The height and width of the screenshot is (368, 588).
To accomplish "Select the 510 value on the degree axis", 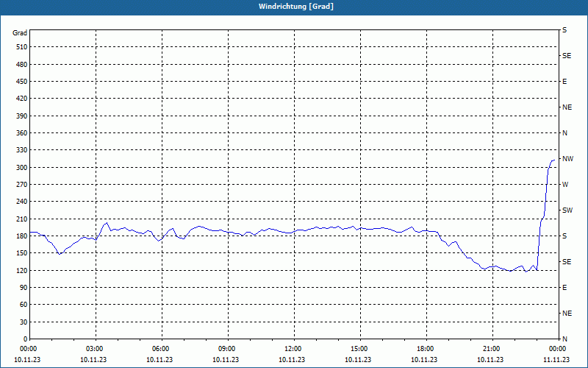I will pyautogui.click(x=22, y=47).
